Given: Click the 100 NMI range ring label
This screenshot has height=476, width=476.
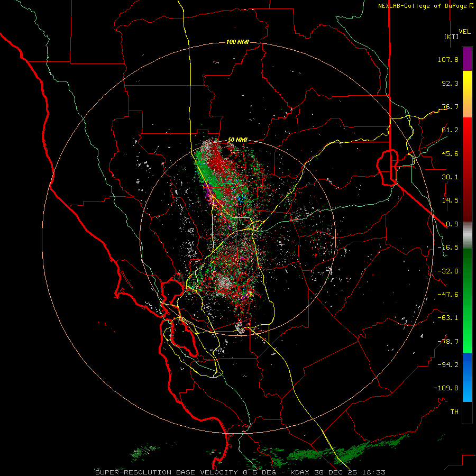Looking at the screenshot, I should coord(237,42).
